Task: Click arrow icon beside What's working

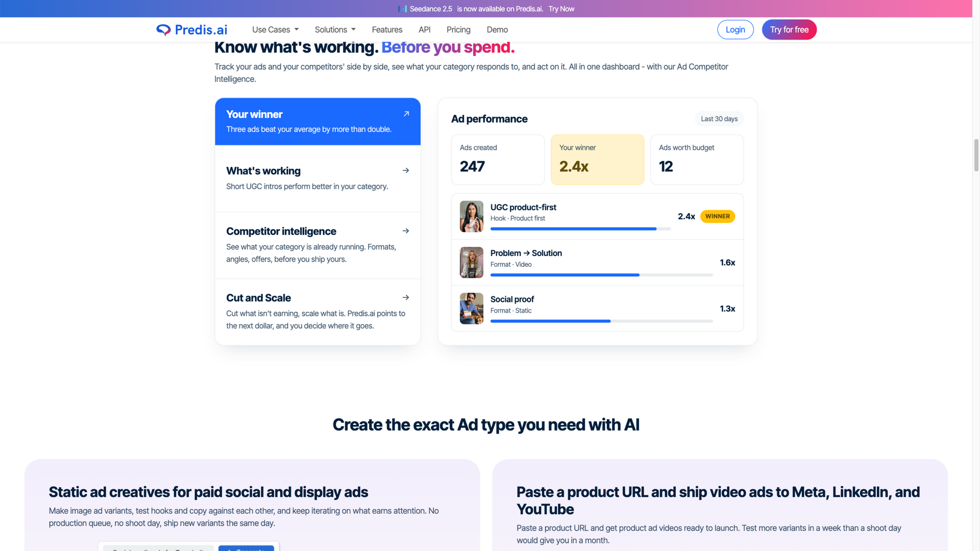Action: [406, 170]
